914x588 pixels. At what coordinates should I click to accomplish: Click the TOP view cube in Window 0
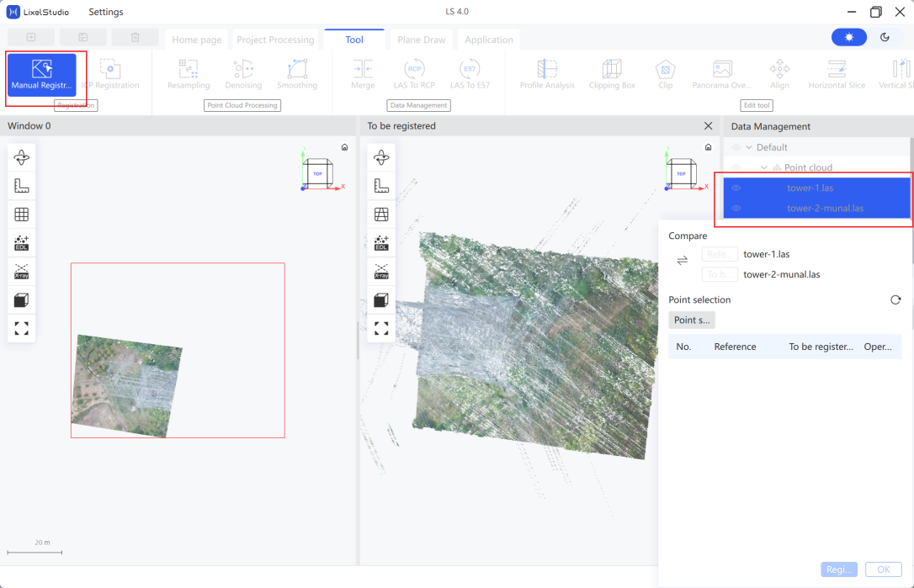[317, 173]
